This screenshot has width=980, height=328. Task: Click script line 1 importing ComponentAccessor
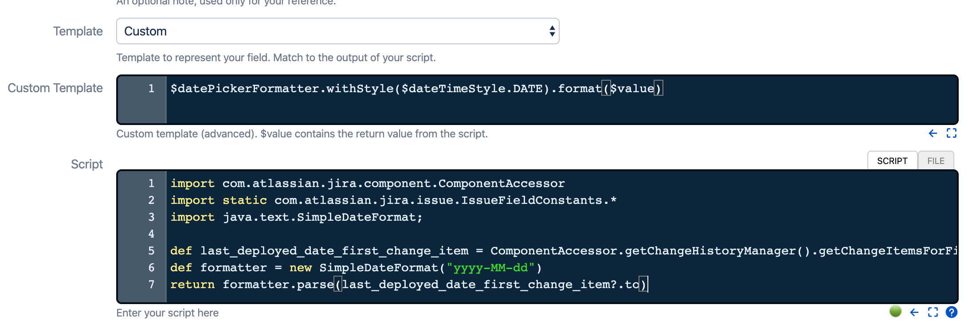tap(368, 184)
